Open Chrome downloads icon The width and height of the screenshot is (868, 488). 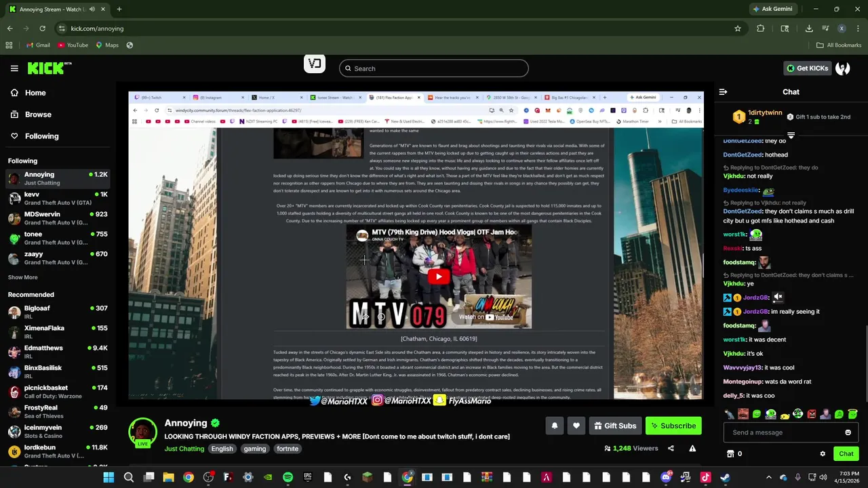point(809,28)
